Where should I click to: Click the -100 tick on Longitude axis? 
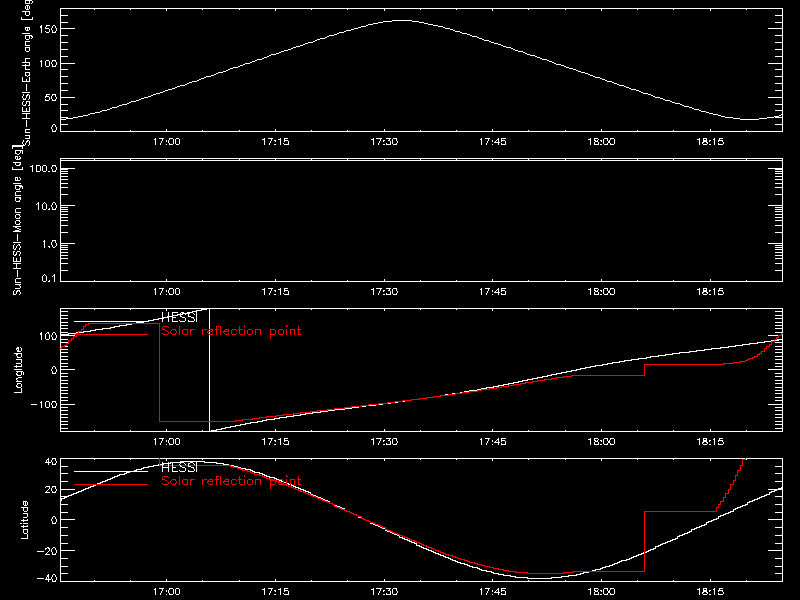point(44,404)
